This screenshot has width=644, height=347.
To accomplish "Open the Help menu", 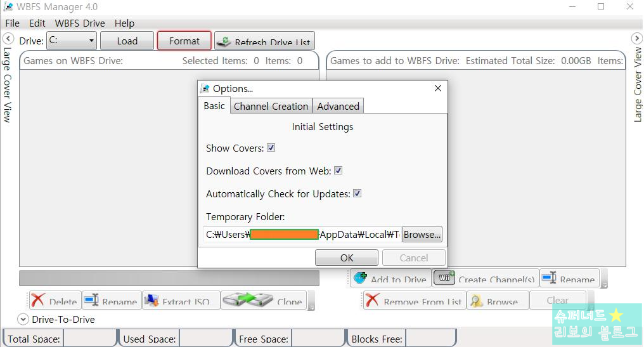I will click(124, 23).
